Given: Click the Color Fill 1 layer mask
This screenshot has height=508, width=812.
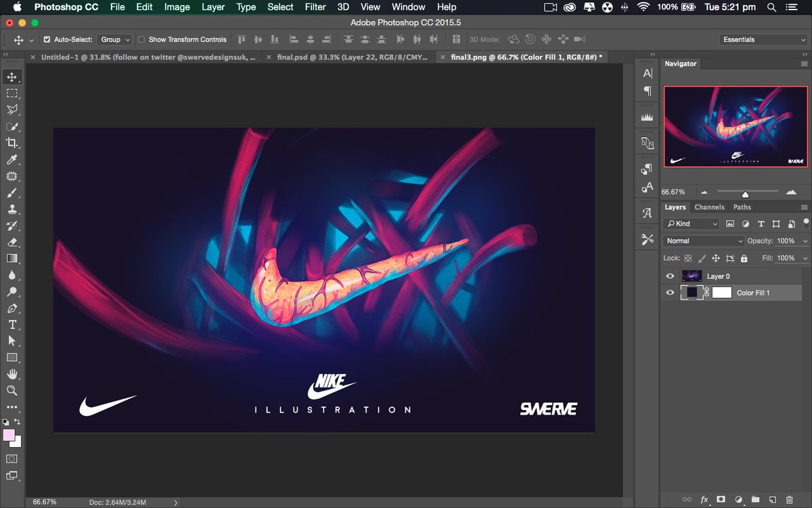Looking at the screenshot, I should click(x=722, y=293).
